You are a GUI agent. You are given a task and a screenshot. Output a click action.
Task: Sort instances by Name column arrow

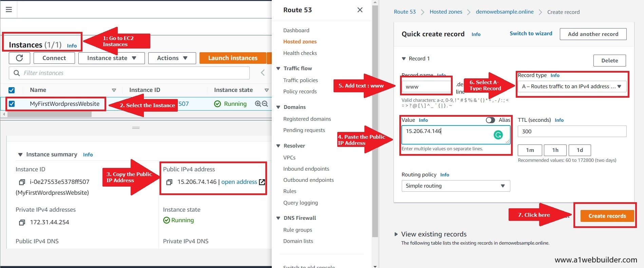pyautogui.click(x=114, y=90)
